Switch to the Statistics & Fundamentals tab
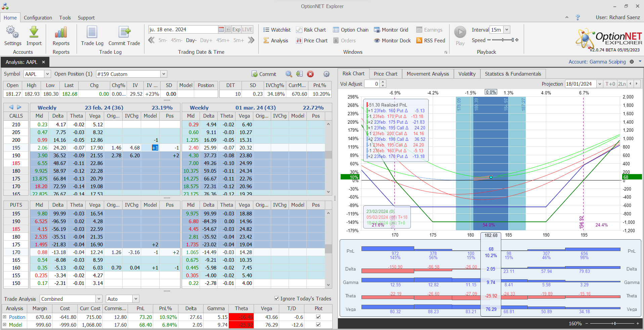Image resolution: width=644 pixels, height=330 pixels. pyautogui.click(x=513, y=74)
